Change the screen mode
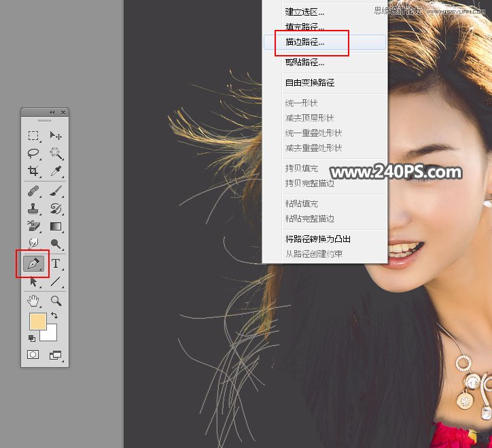Screen dimensions: 492x448 tap(56, 355)
